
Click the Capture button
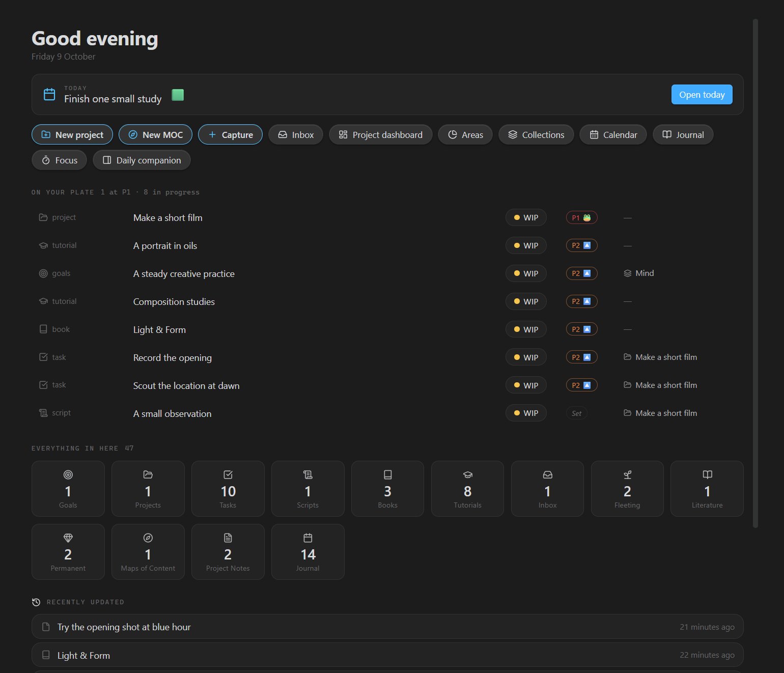click(230, 135)
